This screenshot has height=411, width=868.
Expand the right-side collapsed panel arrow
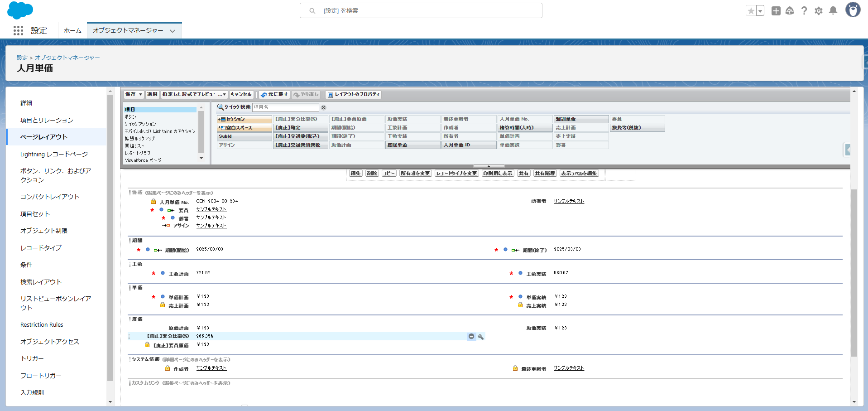848,150
